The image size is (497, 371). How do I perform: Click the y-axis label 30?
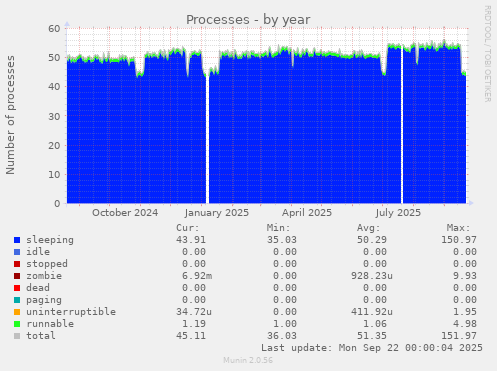(54, 116)
